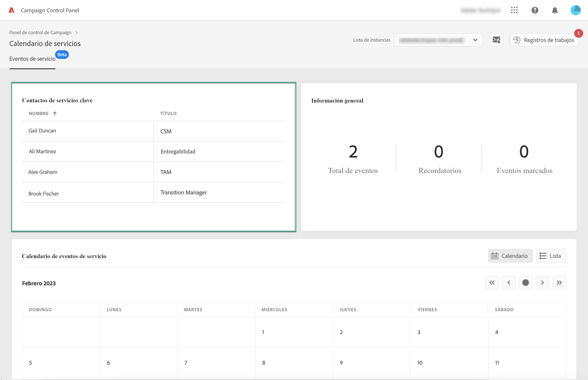Viewport: 588px width, 380px height.
Task: Click the email alerts envelope icon
Action: [496, 40]
